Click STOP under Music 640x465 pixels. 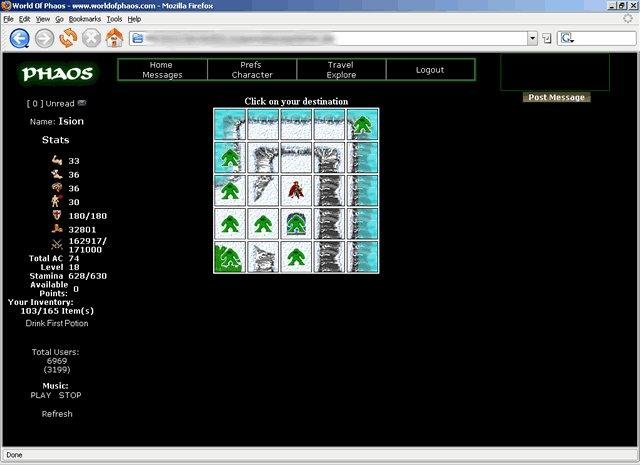(x=70, y=395)
